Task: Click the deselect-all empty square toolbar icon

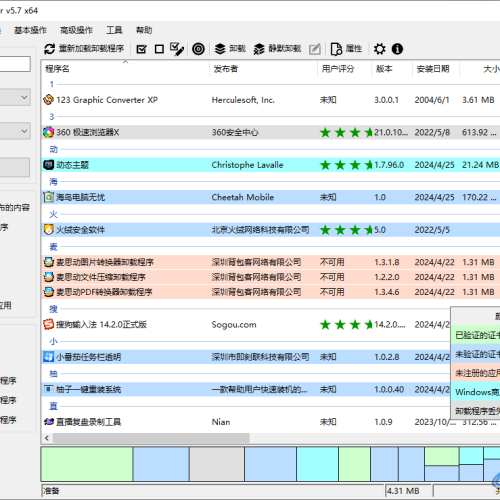Action: click(159, 49)
